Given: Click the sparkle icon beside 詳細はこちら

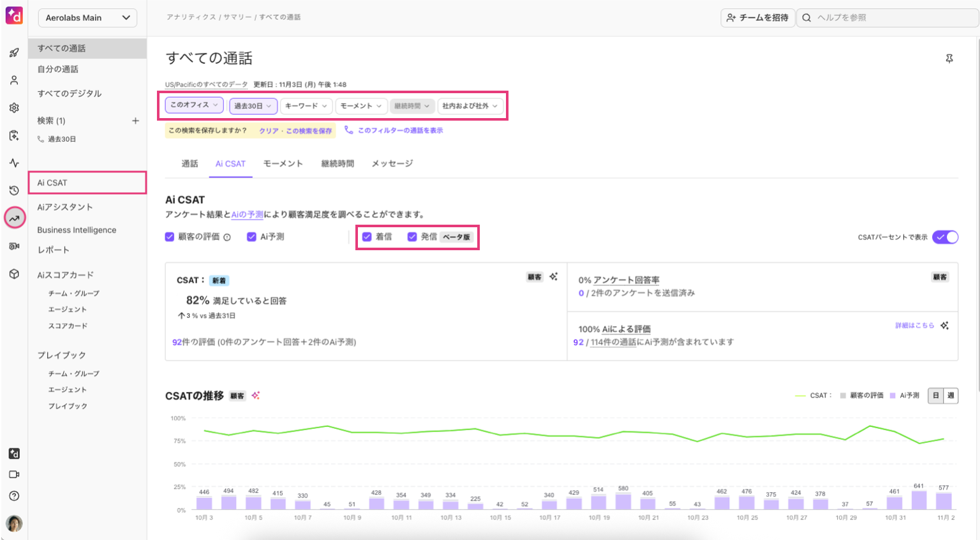Looking at the screenshot, I should [944, 326].
